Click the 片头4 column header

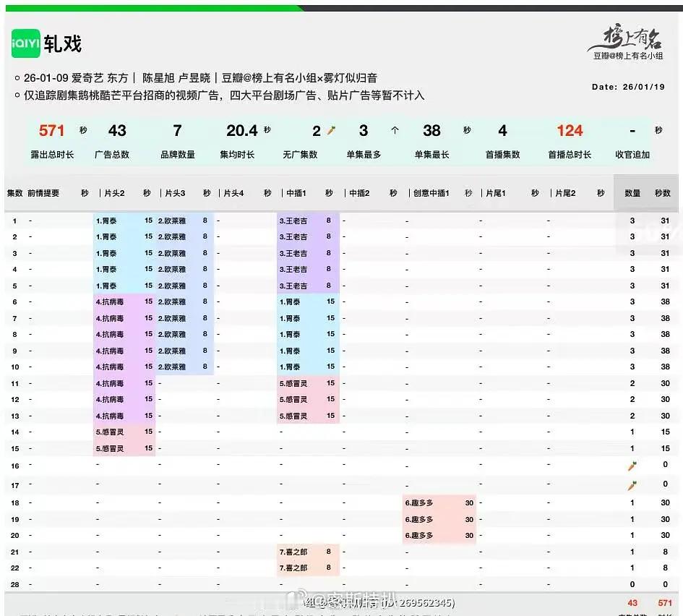[x=233, y=193]
